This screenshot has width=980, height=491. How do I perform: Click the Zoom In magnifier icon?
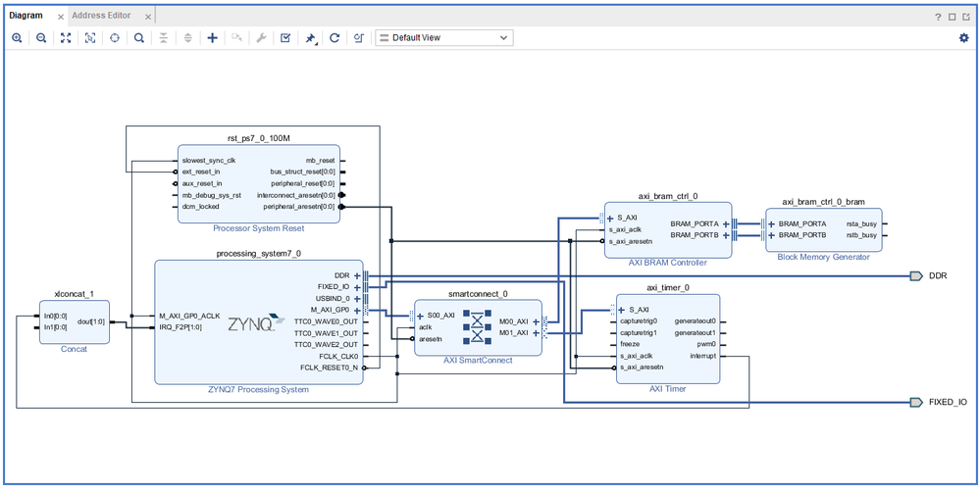coord(17,37)
